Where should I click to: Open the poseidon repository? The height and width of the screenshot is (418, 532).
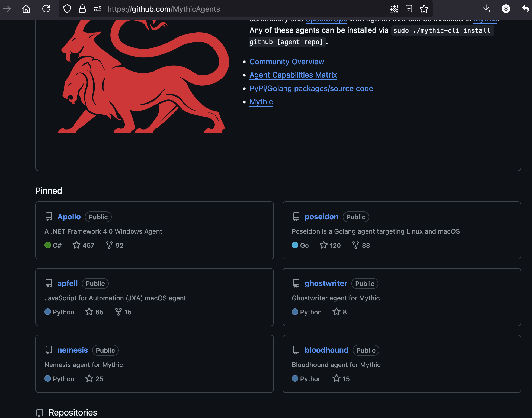click(x=322, y=217)
